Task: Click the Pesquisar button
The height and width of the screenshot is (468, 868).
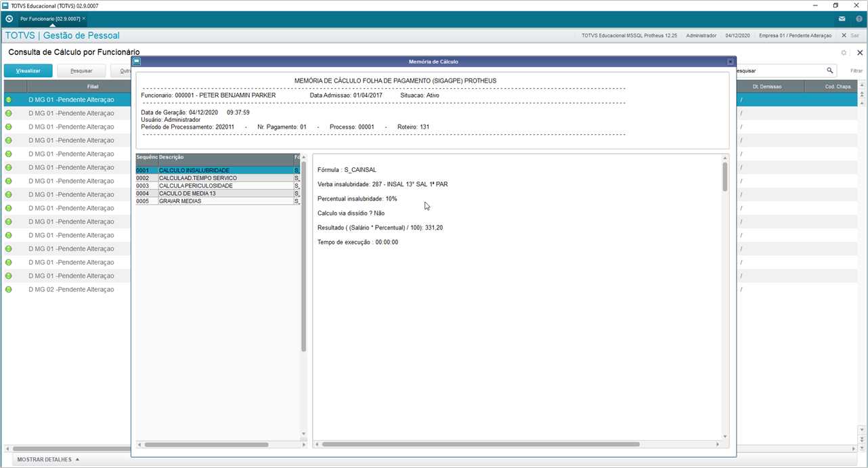Action: point(81,70)
